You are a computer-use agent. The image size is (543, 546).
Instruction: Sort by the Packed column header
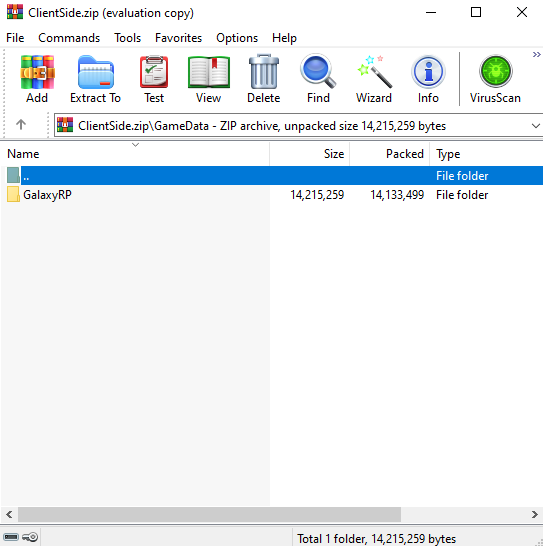tap(389, 154)
